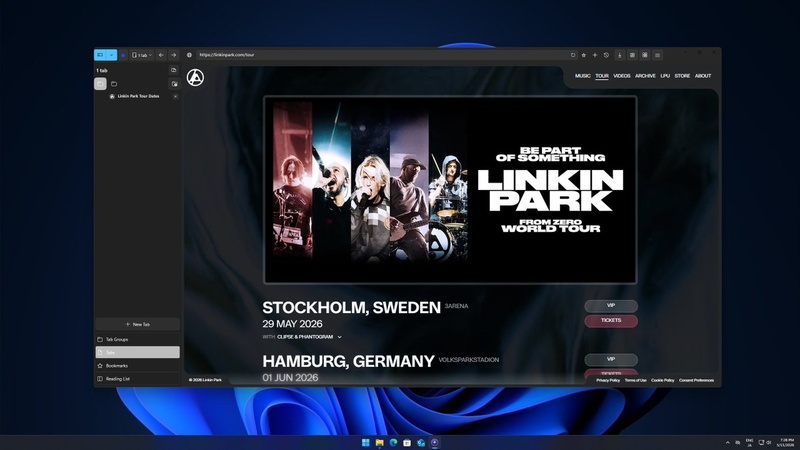The height and width of the screenshot is (450, 800).
Task: Toggle the blue sidebar panel button
Action: point(100,55)
